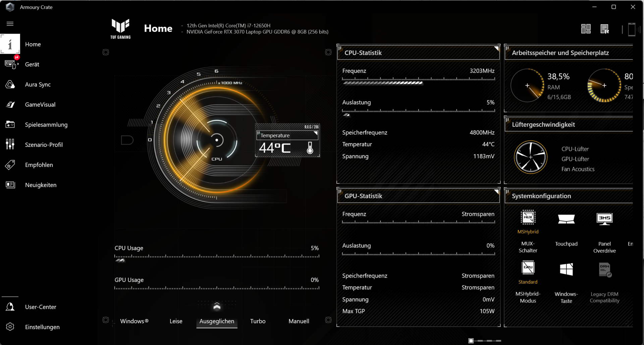Click the Legacy DRM Compatibility icon
The image size is (644, 345).
click(605, 270)
